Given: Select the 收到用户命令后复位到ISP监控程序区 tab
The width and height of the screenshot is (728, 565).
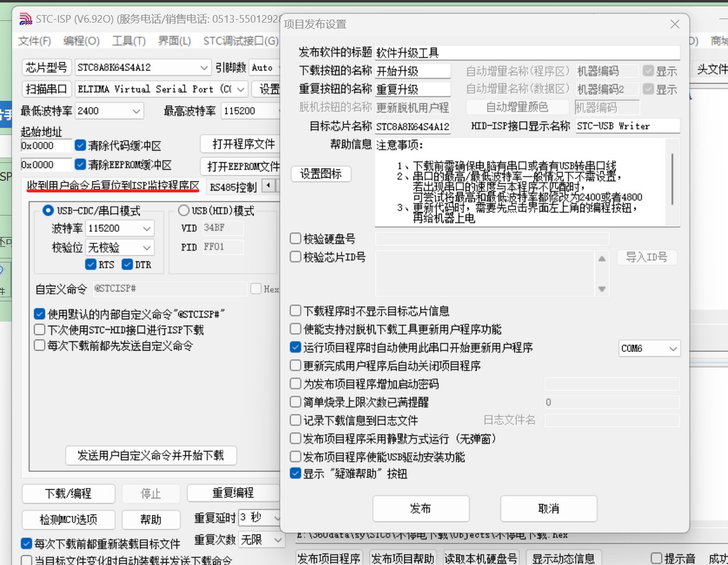Looking at the screenshot, I should tap(114, 186).
